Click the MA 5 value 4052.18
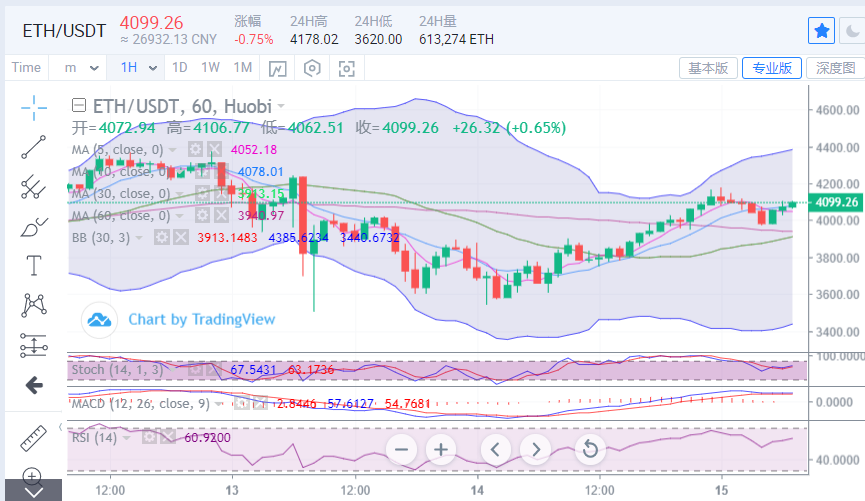 pyautogui.click(x=254, y=150)
